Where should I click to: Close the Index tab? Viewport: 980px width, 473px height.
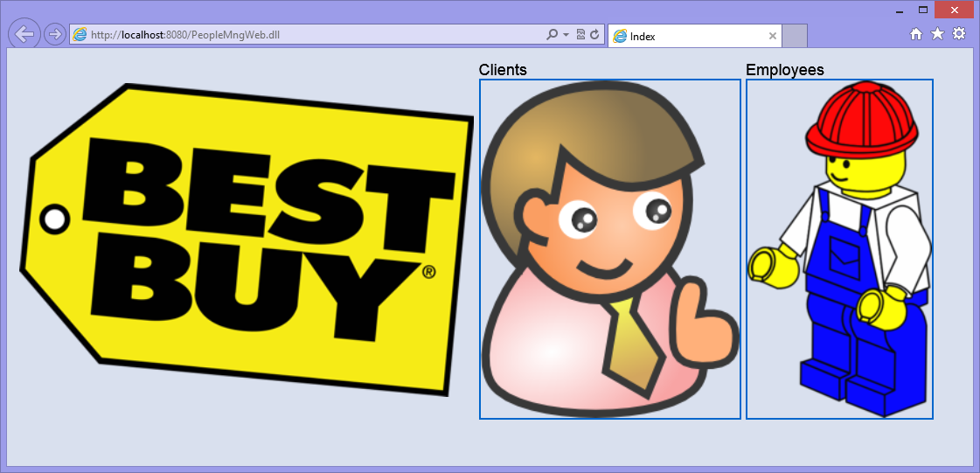click(773, 36)
